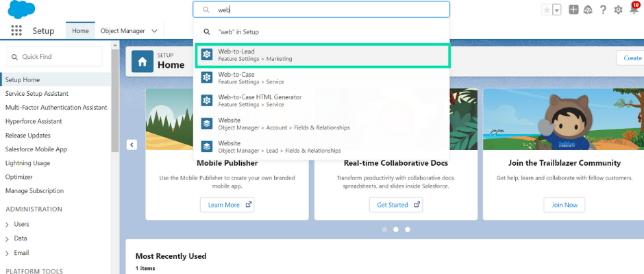644x274 pixels.
Task: Open Multi-Factor Authentication Assistant
Action: tap(56, 108)
